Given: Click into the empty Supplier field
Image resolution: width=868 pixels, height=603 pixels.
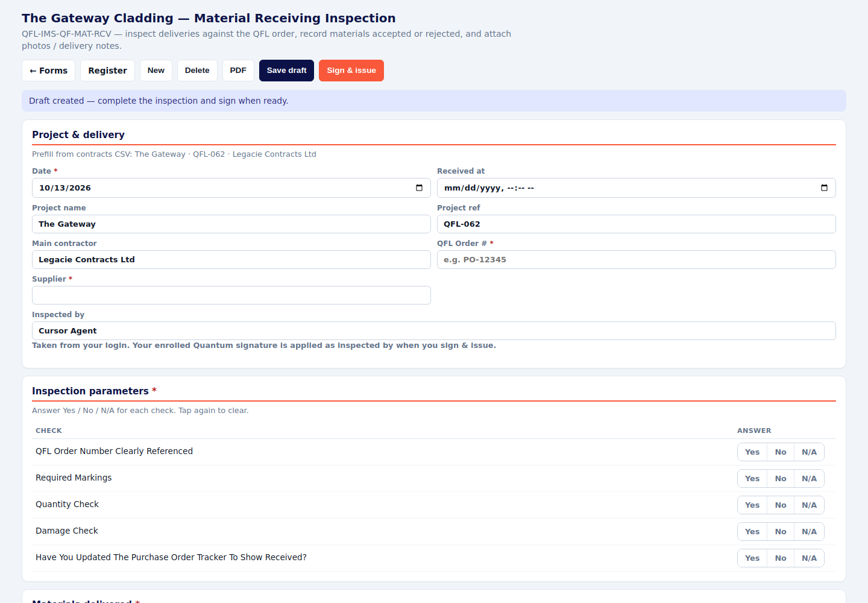Looking at the screenshot, I should [231, 295].
